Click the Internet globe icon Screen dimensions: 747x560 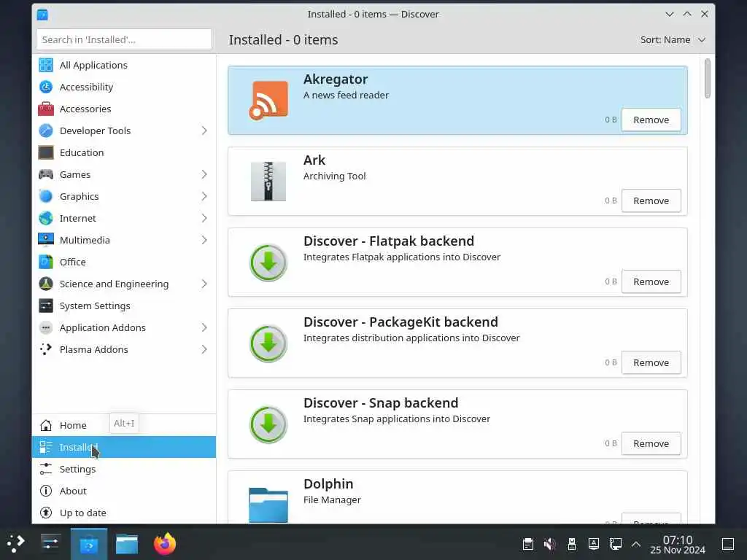pyautogui.click(x=46, y=218)
